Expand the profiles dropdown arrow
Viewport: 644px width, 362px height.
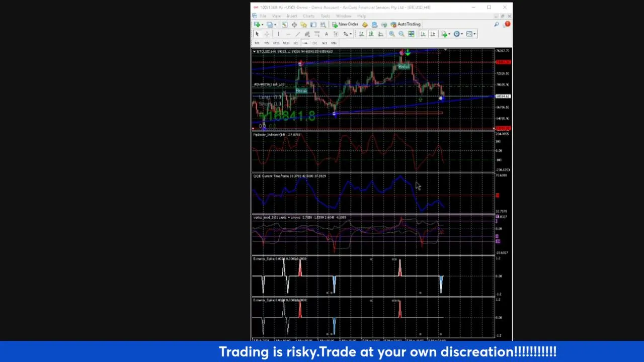(275, 25)
